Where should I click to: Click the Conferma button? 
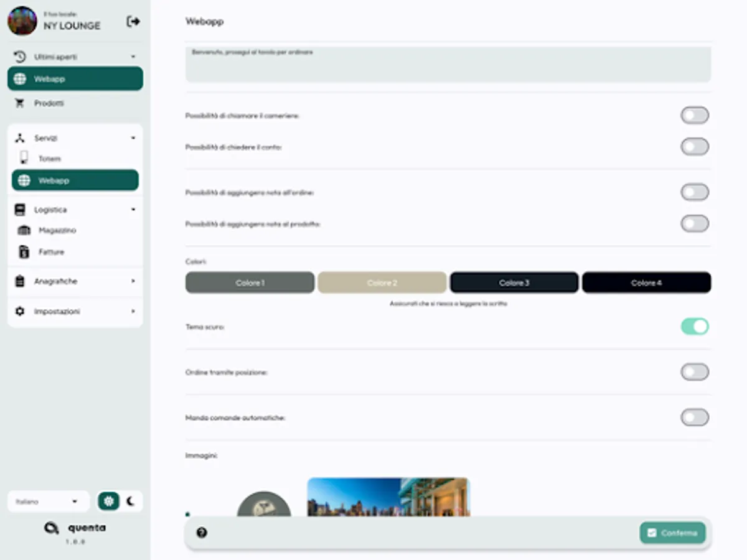pyautogui.click(x=672, y=533)
